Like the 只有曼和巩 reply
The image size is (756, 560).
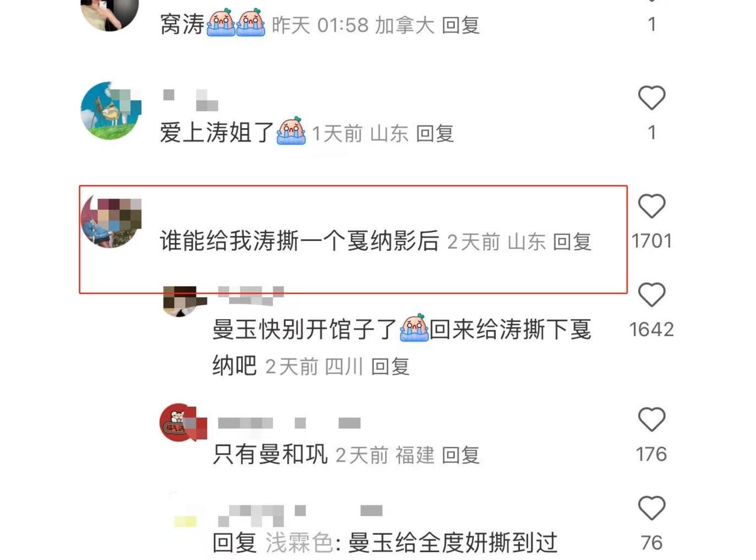point(652,419)
